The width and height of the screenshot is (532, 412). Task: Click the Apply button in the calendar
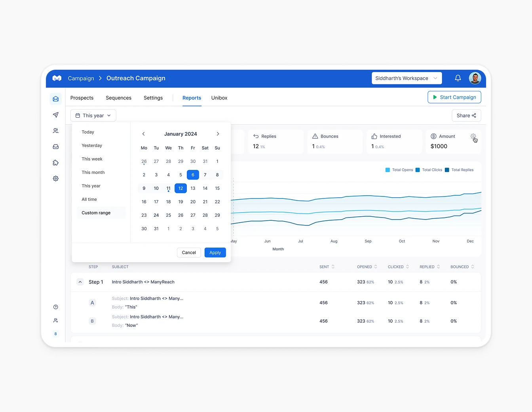pos(215,252)
